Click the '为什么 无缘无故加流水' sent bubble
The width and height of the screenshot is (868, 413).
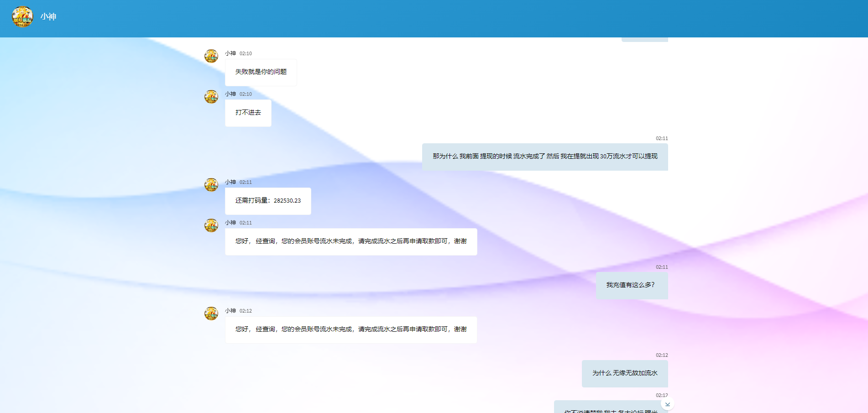pos(624,373)
